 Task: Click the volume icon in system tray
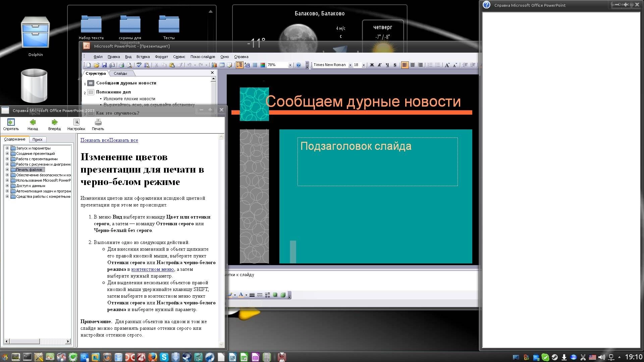(602, 357)
